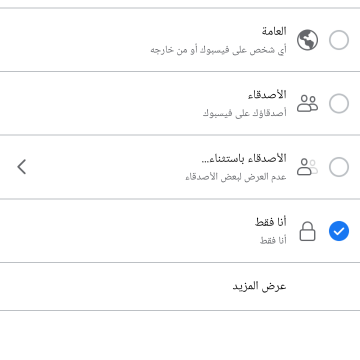Select the الأصدقاء باستثناء radio button
Viewport: 360px width, 360px height.
[339, 167]
